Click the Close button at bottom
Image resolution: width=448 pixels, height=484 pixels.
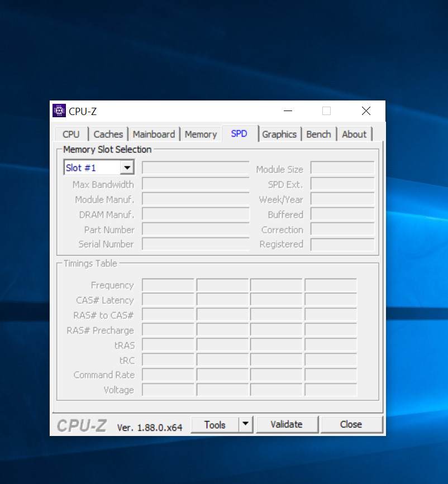click(351, 424)
